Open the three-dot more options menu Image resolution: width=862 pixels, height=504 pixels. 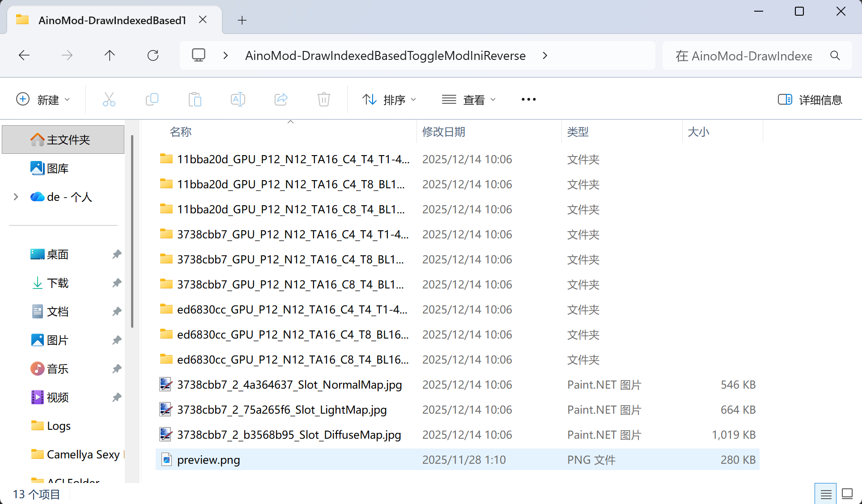(x=528, y=99)
